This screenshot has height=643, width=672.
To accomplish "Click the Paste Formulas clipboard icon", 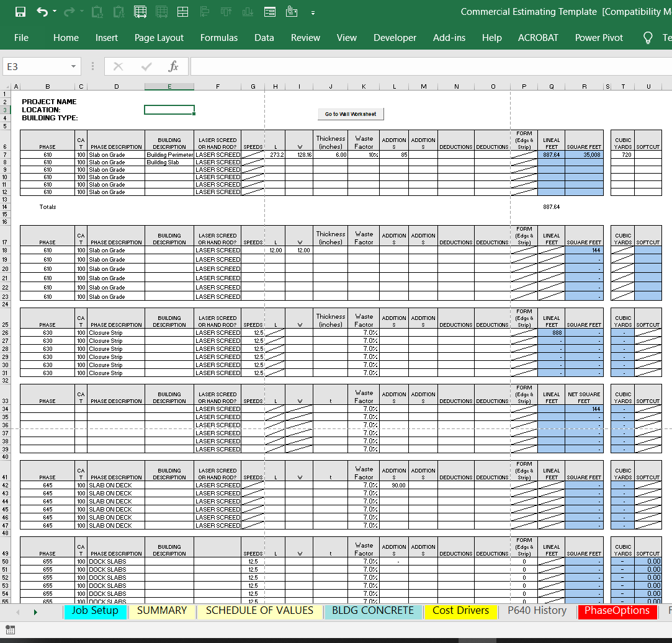I will coord(119,12).
